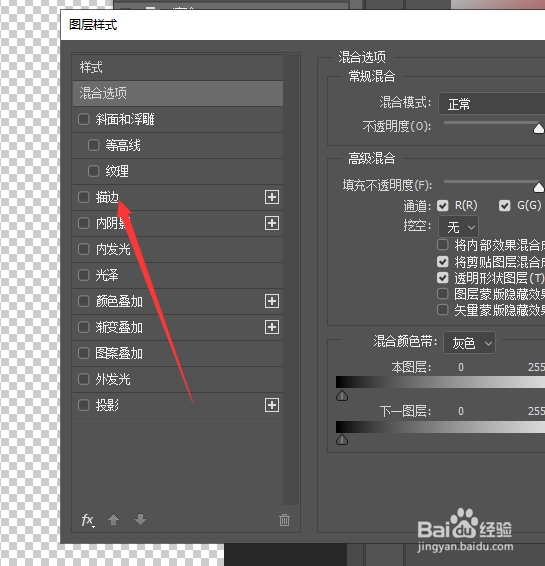Screen dimensions: 545x566
Task: Enable 颜色叠加 checkbox
Action: point(83,301)
